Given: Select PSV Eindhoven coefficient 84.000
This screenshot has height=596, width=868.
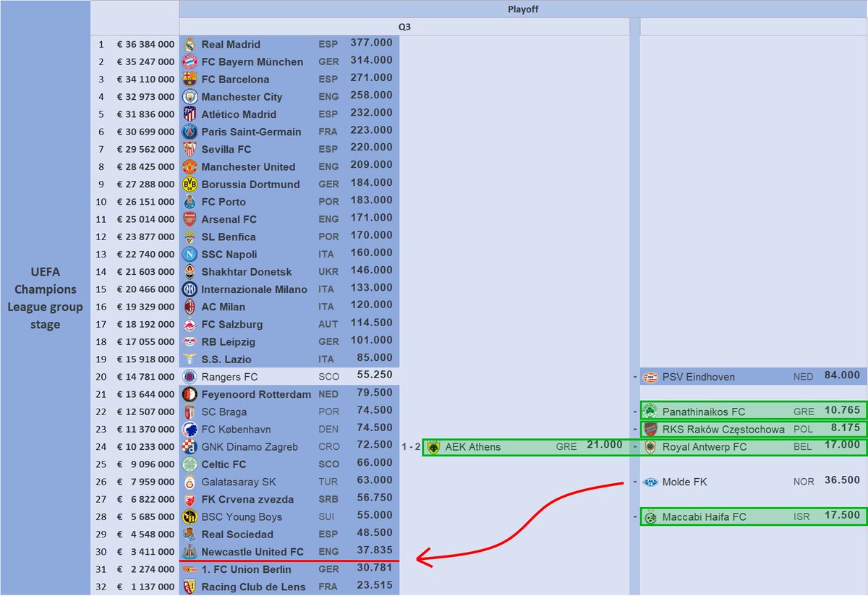Looking at the screenshot, I should [842, 375].
